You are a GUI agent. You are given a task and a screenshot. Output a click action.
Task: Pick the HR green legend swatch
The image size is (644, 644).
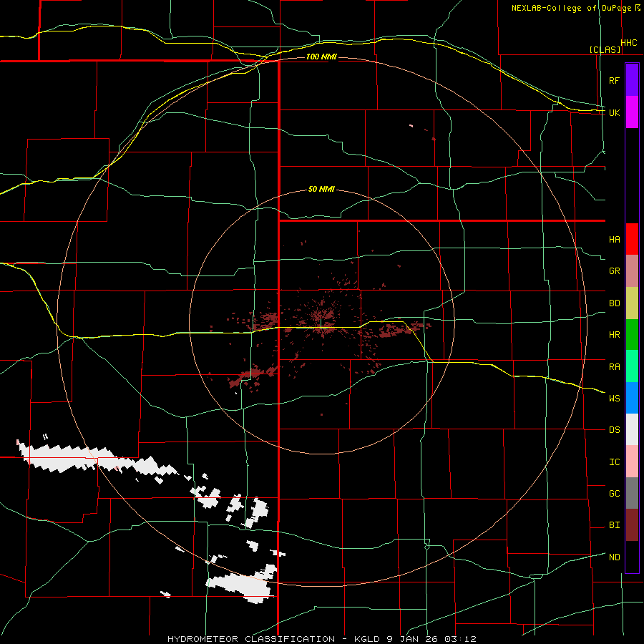[632, 335]
